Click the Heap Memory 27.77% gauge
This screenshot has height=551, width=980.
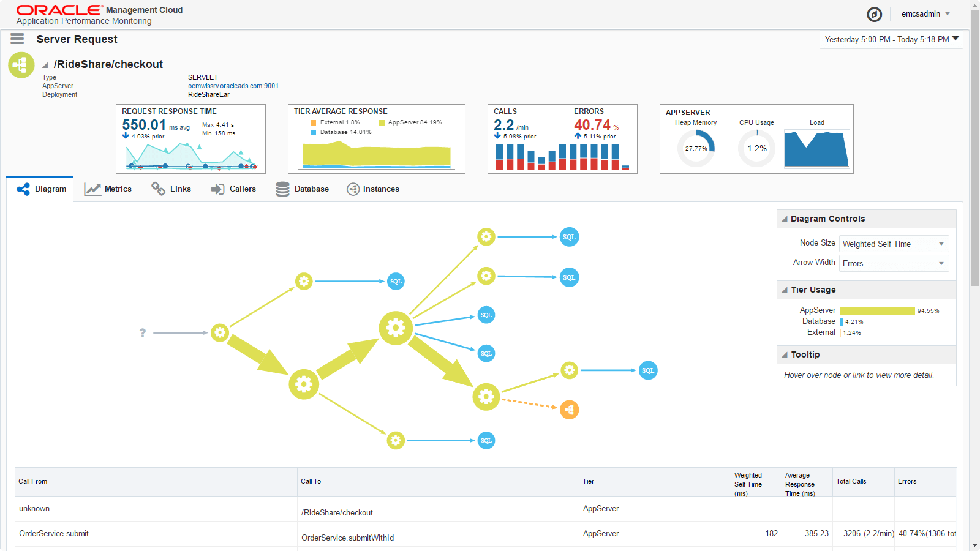coord(696,148)
